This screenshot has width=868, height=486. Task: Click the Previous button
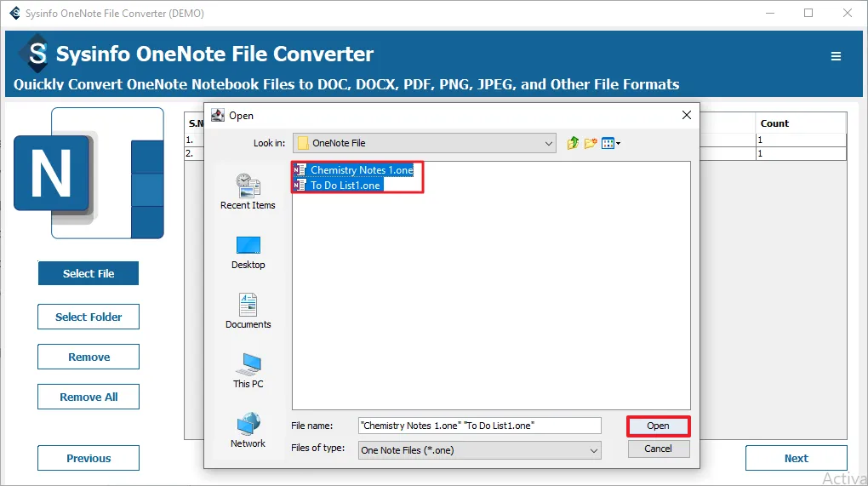point(89,458)
